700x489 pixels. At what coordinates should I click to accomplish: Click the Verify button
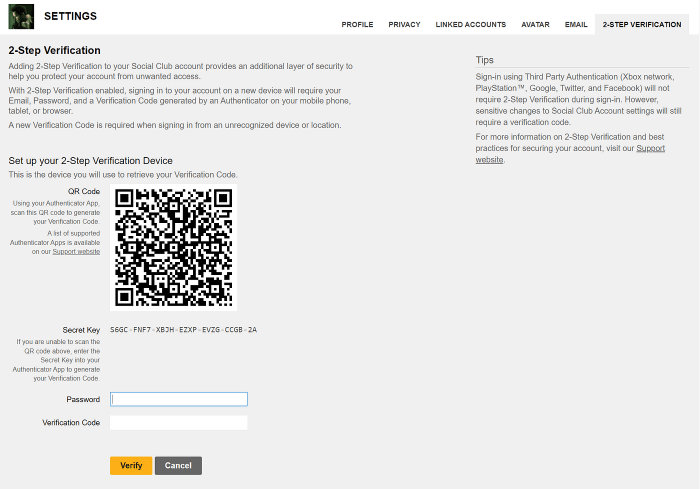(131, 465)
